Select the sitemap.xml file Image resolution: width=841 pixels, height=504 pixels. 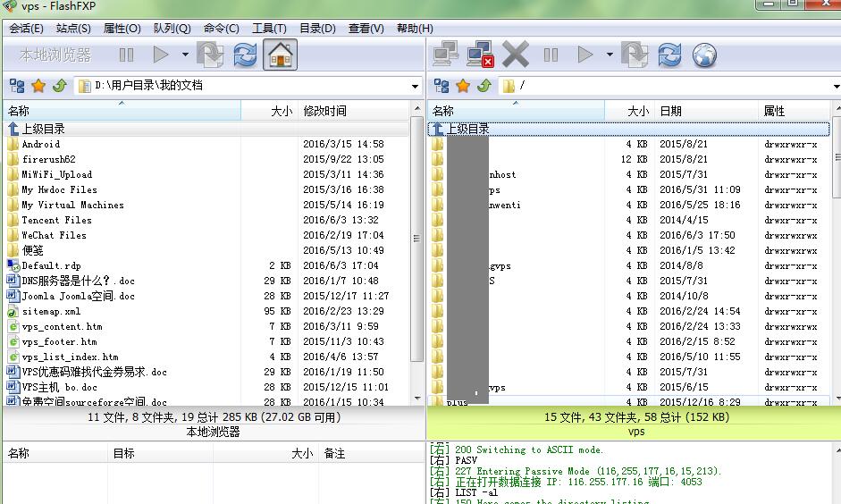click(x=51, y=312)
